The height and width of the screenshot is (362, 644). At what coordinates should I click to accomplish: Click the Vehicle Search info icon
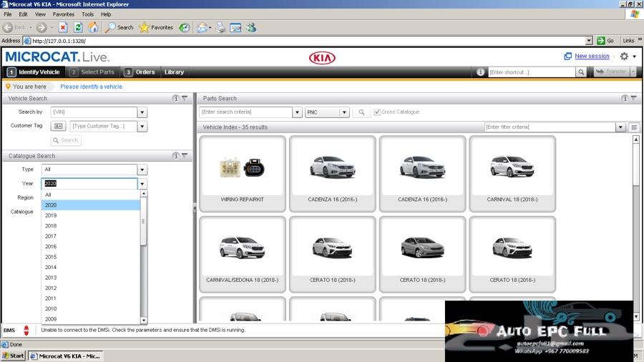pyautogui.click(x=176, y=98)
